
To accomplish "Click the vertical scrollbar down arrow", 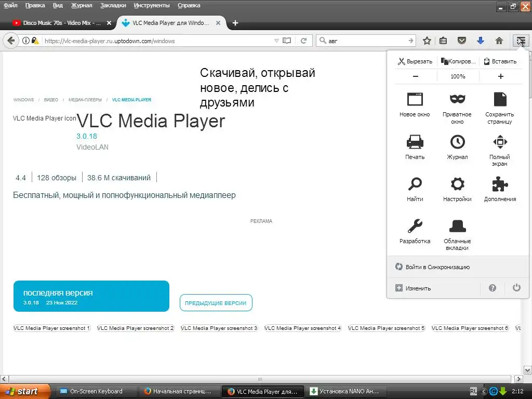I will [528, 370].
